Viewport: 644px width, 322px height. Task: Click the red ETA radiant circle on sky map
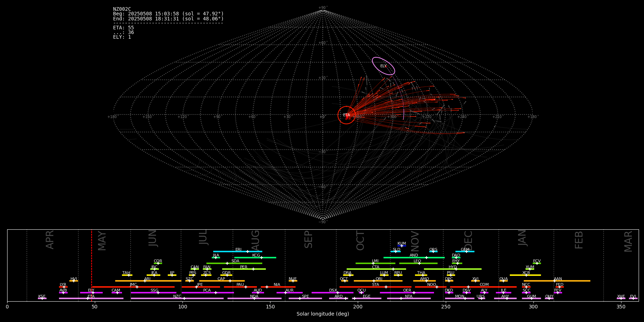(x=347, y=115)
